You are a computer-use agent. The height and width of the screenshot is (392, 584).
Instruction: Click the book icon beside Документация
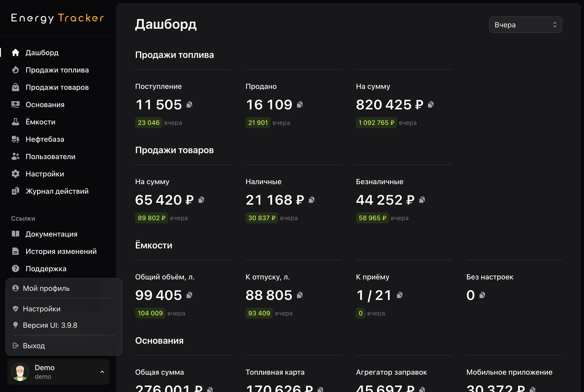(16, 234)
